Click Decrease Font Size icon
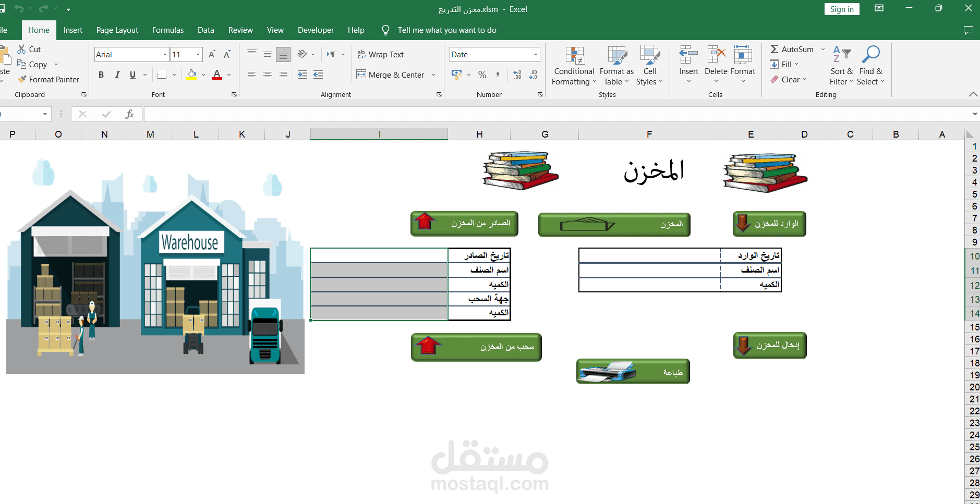 pyautogui.click(x=227, y=54)
